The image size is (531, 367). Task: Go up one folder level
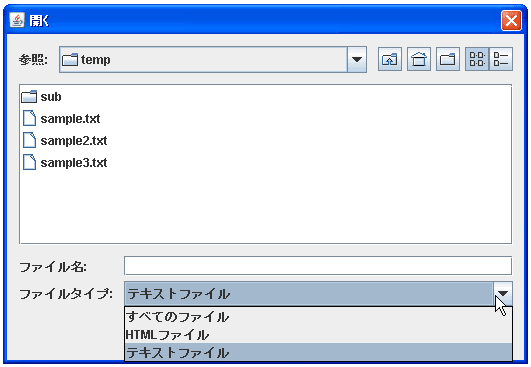[389, 59]
